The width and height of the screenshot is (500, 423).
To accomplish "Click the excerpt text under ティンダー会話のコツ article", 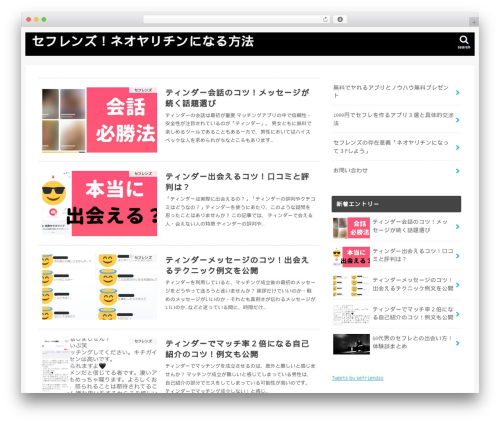I will point(239,128).
